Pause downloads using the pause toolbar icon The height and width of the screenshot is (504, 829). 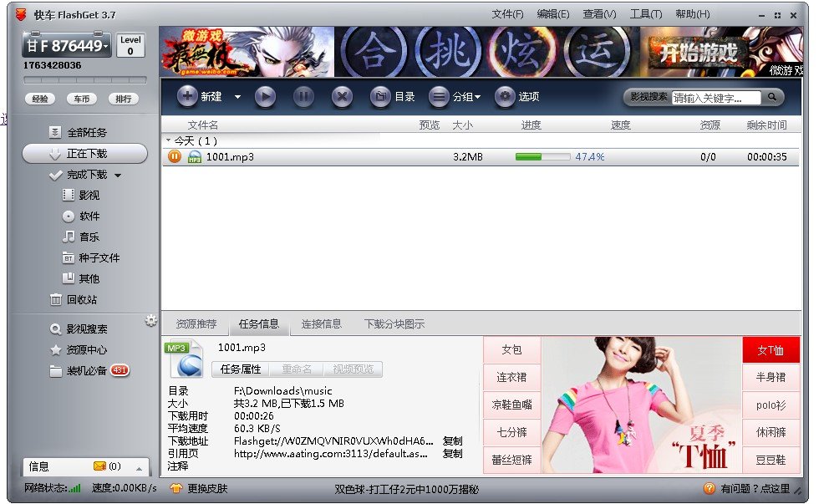(303, 97)
